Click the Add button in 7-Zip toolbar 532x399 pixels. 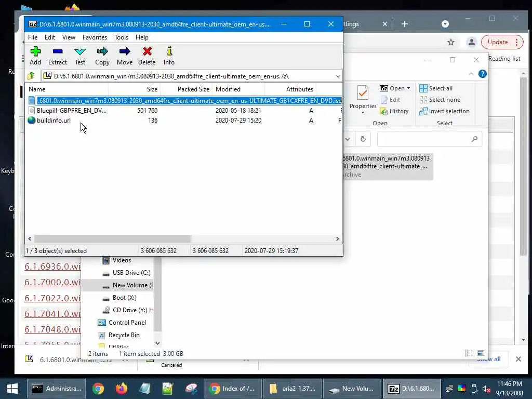[x=35, y=56]
